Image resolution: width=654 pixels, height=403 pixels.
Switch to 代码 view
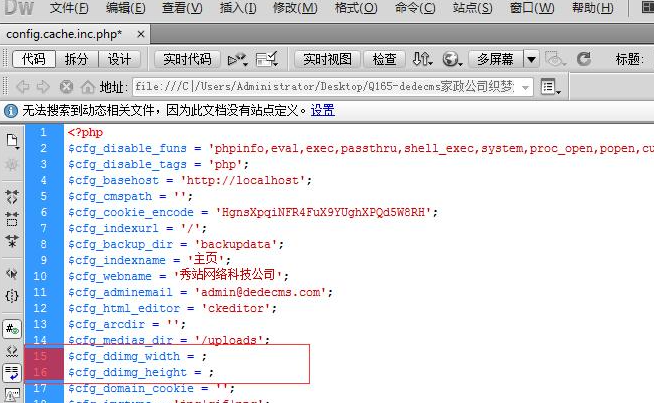pyautogui.click(x=34, y=59)
